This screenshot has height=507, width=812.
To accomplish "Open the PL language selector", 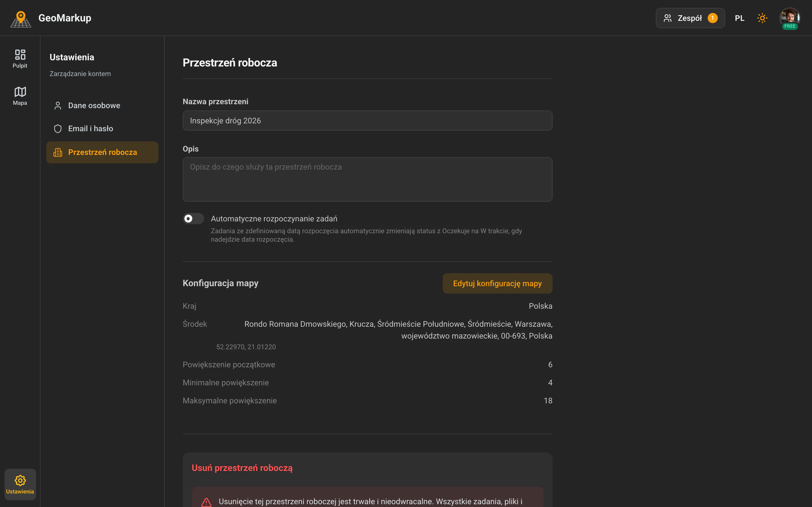I will (740, 18).
